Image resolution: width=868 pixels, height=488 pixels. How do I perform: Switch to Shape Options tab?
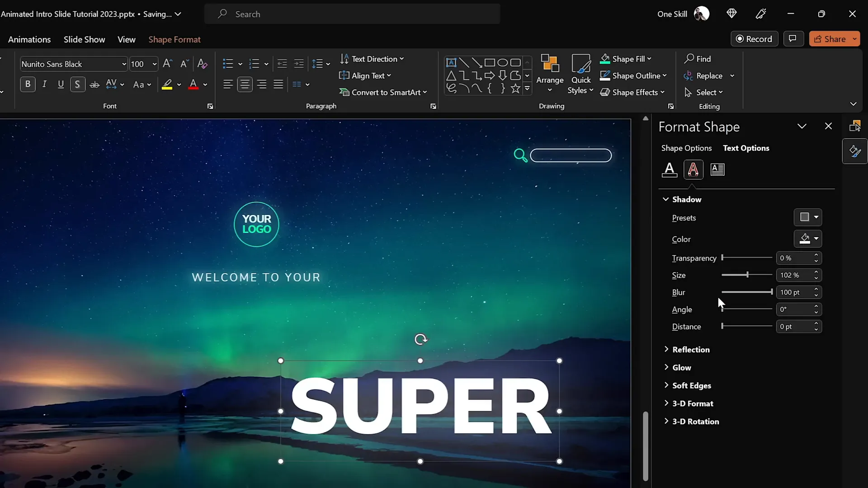click(x=686, y=148)
